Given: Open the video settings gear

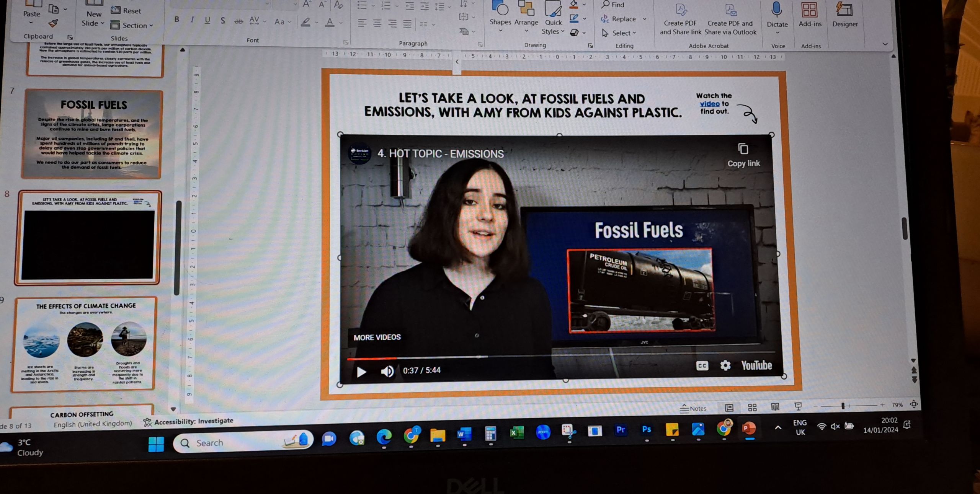Looking at the screenshot, I should point(725,365).
